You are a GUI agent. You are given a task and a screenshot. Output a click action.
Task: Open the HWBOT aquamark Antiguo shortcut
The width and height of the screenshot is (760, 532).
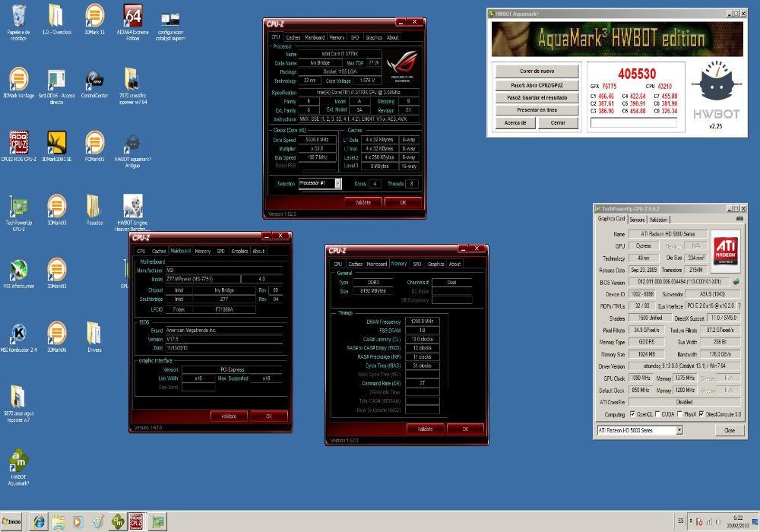(132, 150)
